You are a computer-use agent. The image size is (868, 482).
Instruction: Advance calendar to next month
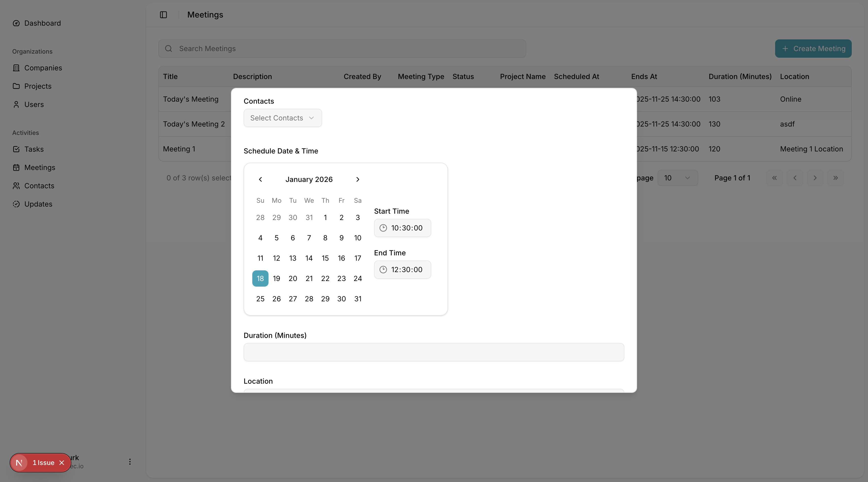[358, 179]
